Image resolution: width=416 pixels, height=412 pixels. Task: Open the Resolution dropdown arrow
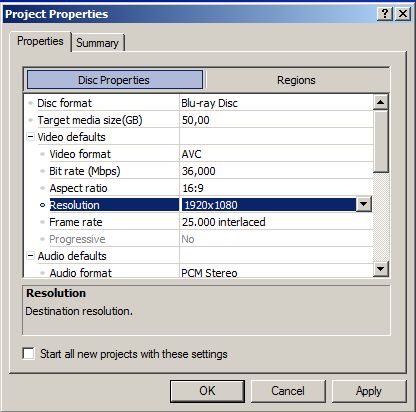coord(364,205)
